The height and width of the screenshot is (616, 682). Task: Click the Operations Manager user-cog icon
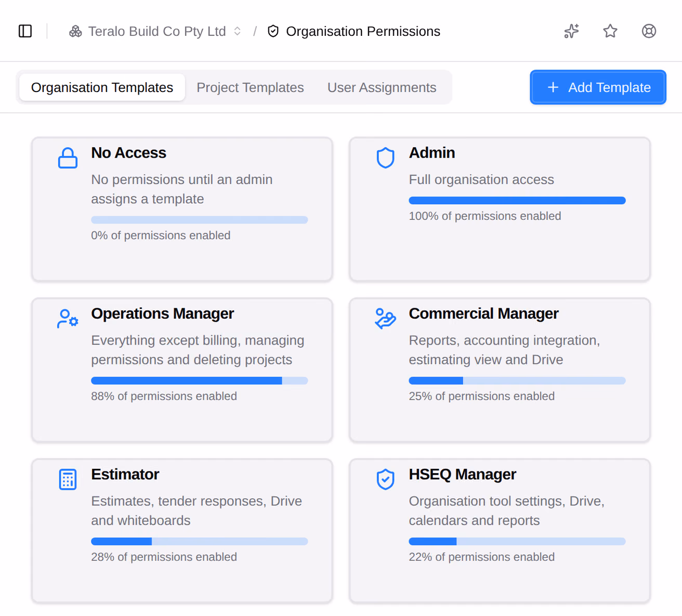pos(68,319)
